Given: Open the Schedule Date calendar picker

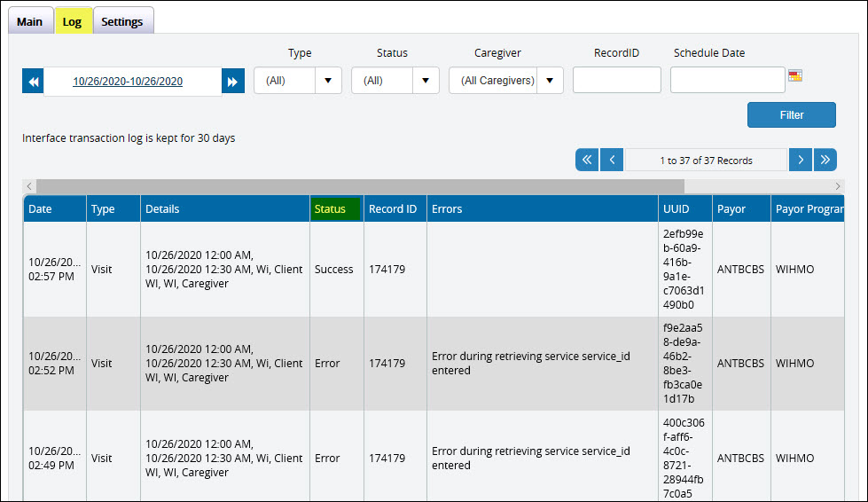Looking at the screenshot, I should [795, 75].
